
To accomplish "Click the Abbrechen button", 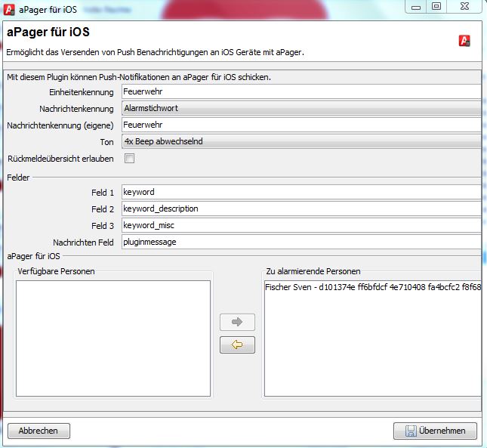I will click(x=39, y=431).
